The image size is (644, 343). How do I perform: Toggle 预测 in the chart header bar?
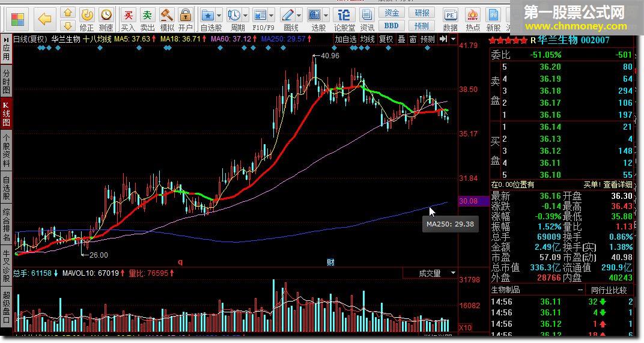[x=428, y=40]
